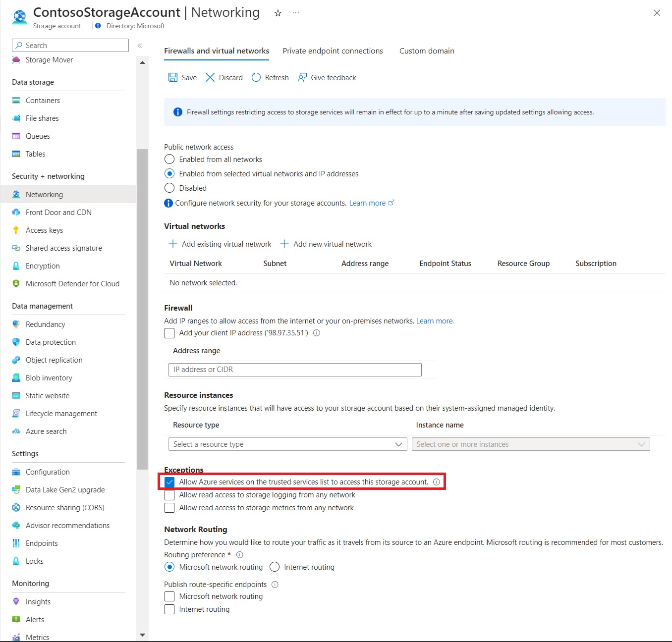Open the Locks settings

click(34, 561)
